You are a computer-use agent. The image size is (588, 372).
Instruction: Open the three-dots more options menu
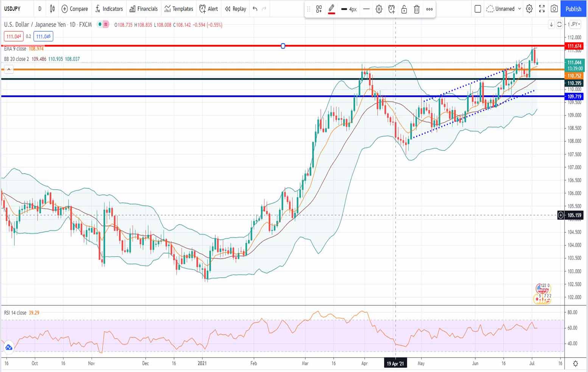pos(429,9)
